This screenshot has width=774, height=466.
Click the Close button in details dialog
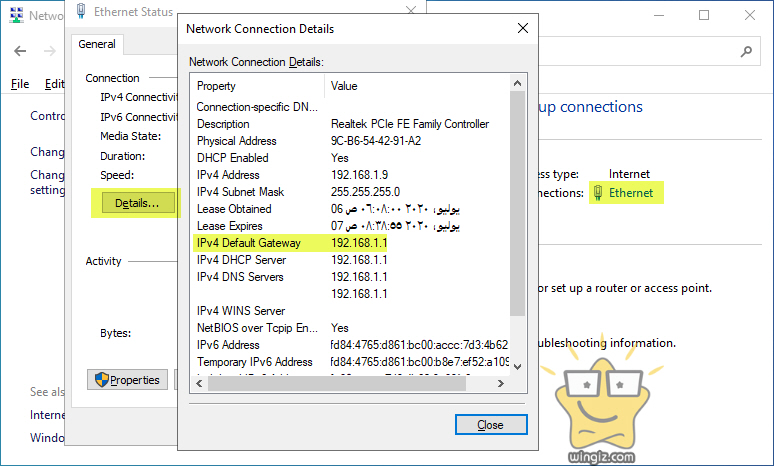pyautogui.click(x=490, y=425)
